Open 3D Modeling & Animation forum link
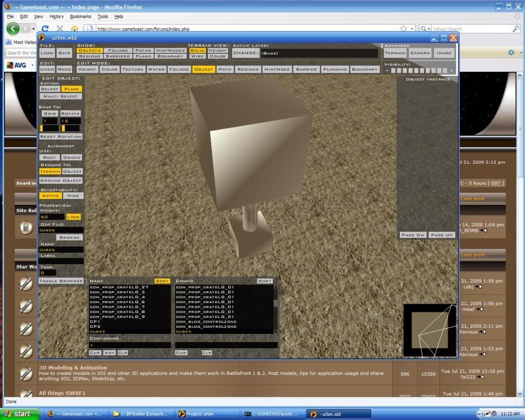525x420 pixels. coord(73,367)
